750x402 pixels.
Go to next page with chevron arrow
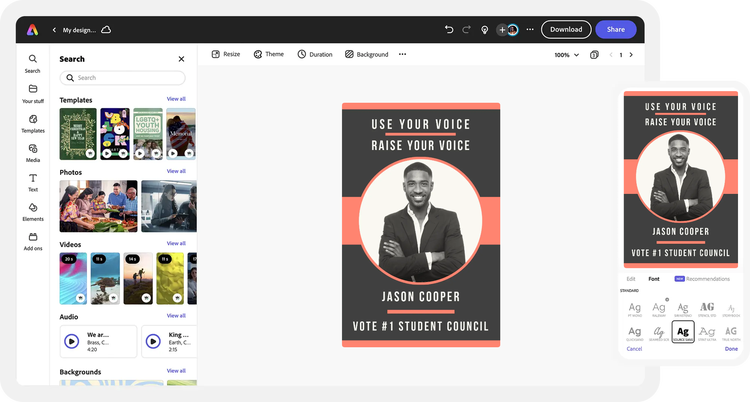(631, 55)
